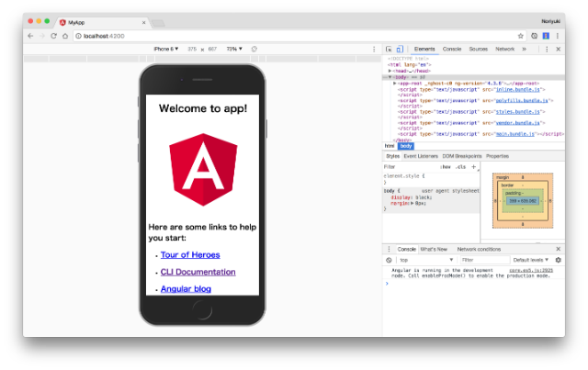Open Chrome's three-dot menu
588x370 pixels.
[x=558, y=36]
